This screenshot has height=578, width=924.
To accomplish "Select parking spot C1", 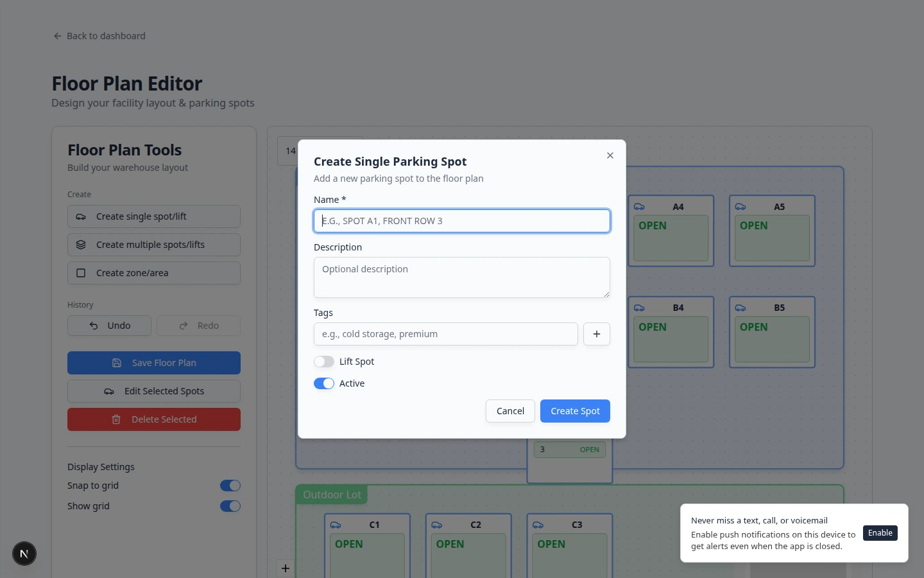I will (x=367, y=546).
